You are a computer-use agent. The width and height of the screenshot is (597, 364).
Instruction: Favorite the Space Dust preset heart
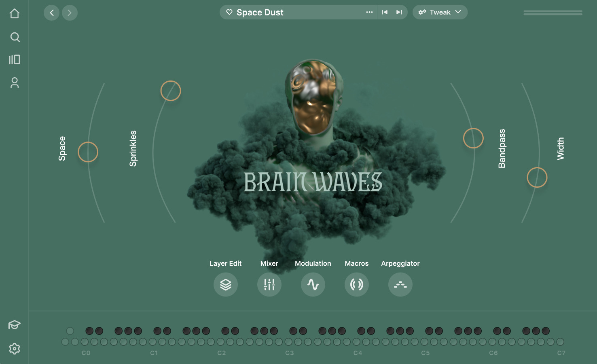[x=229, y=12]
